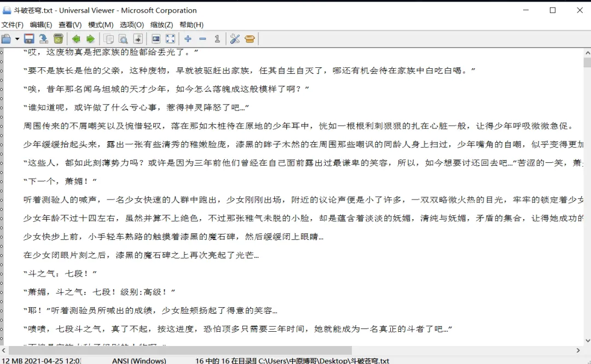Open the 查看(V) menu
The width and height of the screenshot is (591, 364).
(x=69, y=25)
